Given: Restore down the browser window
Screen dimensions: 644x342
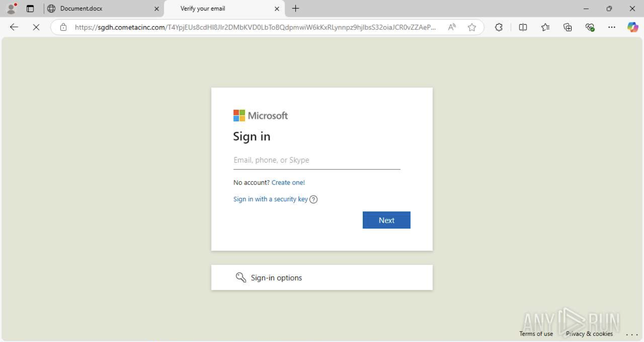Looking at the screenshot, I should (609, 8).
